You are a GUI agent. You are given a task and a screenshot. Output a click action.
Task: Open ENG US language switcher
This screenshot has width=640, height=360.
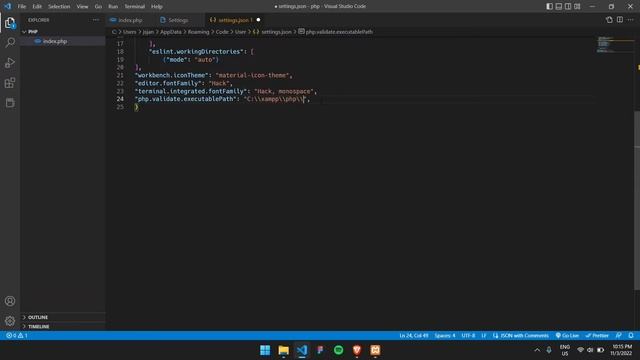[x=565, y=350]
